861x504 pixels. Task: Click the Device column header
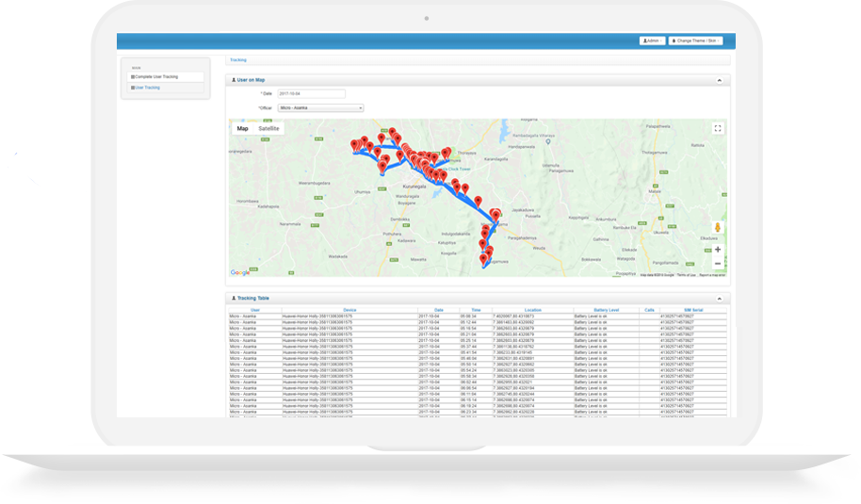tap(349, 309)
